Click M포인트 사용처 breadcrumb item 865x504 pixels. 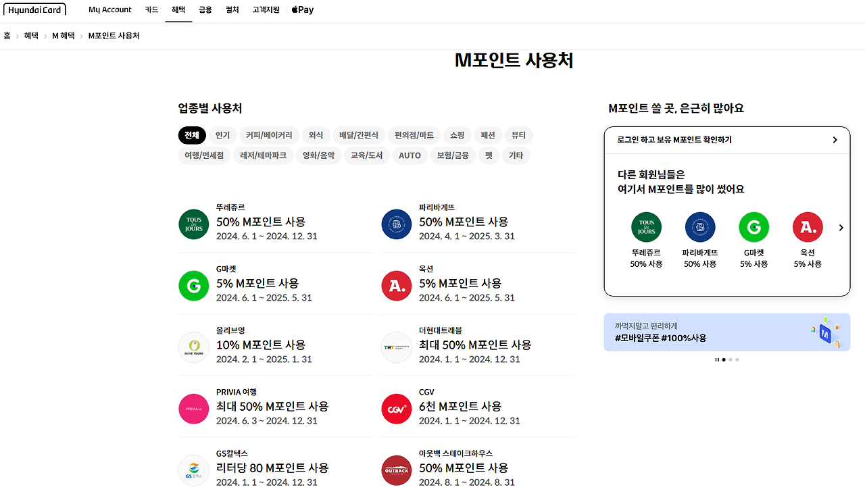click(114, 36)
